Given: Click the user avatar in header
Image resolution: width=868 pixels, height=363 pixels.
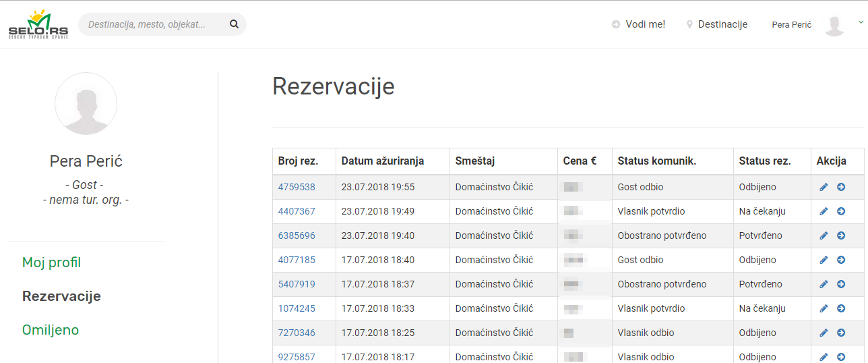Looking at the screenshot, I should pos(834,25).
